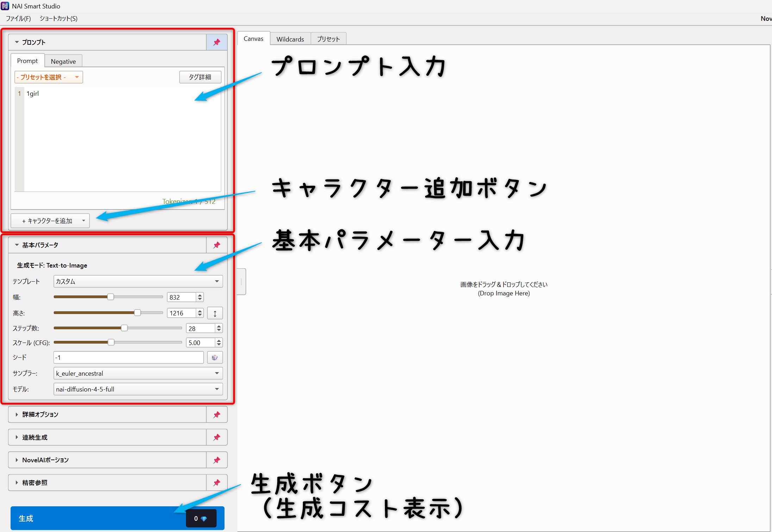
Task: Click the pin icon on NovelAIポーション
Action: (x=216, y=460)
